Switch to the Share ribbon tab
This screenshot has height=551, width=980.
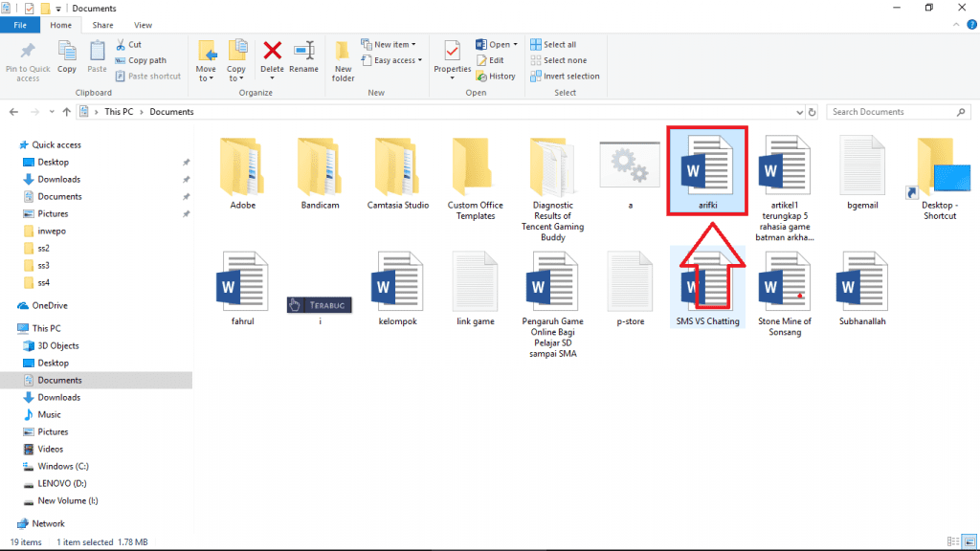102,25
